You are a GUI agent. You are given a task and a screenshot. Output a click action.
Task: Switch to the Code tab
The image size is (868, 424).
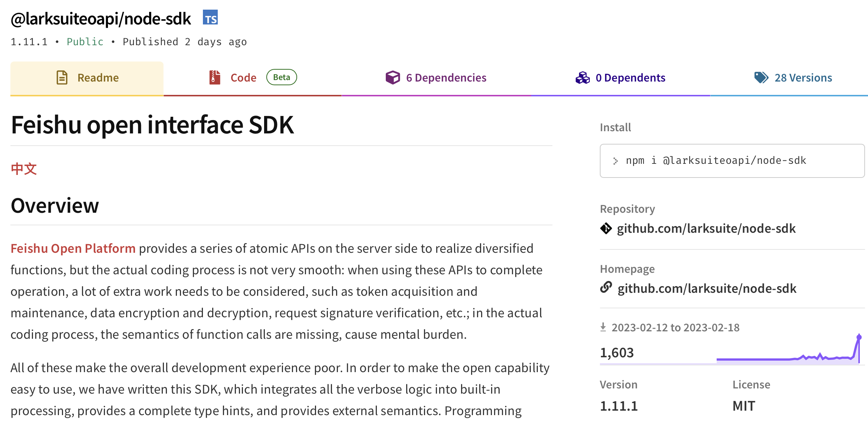click(243, 78)
